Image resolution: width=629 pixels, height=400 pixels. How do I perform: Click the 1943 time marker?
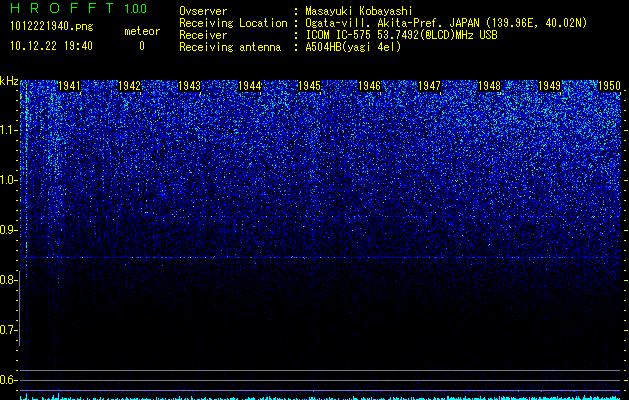189,85
